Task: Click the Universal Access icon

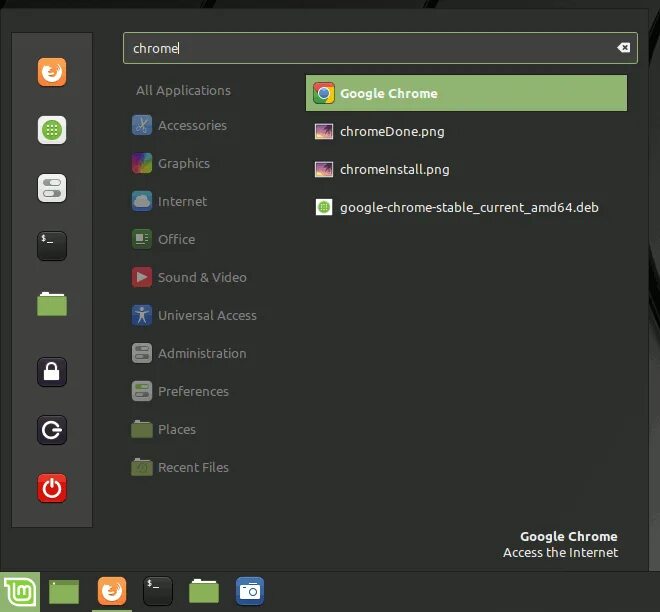Action: coord(142,315)
